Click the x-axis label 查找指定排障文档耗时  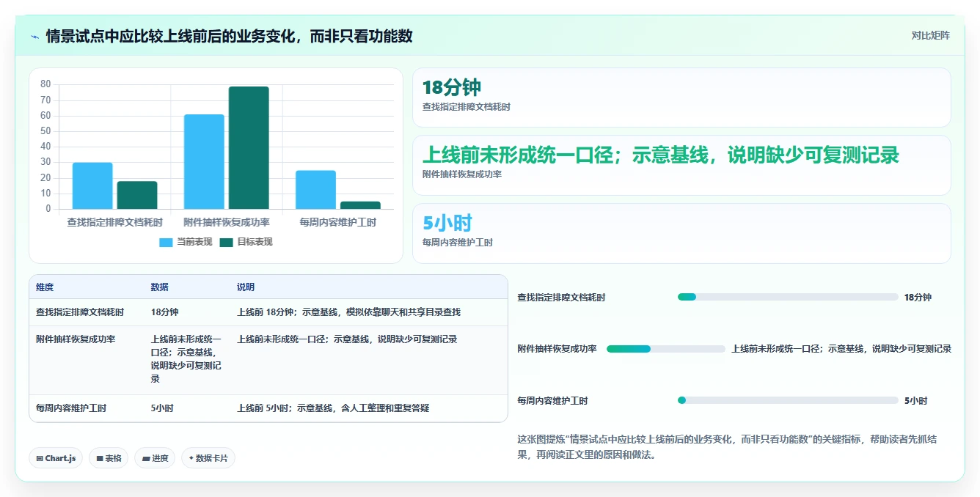click(114, 222)
